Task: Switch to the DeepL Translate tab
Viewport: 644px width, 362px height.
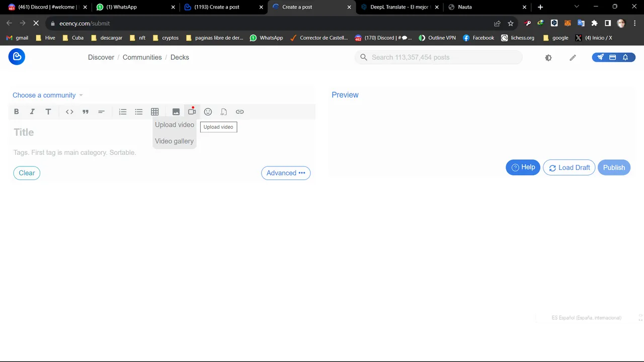Action: point(397,7)
